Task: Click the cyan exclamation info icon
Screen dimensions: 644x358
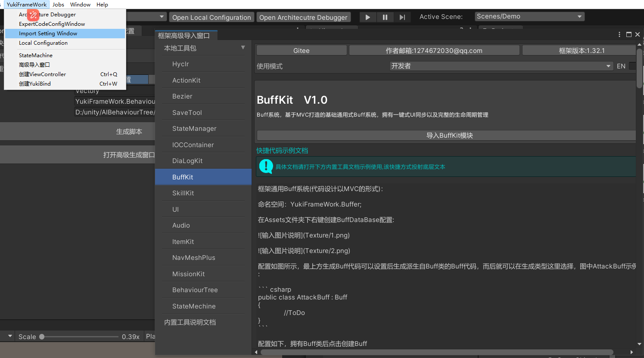Action: point(266,167)
